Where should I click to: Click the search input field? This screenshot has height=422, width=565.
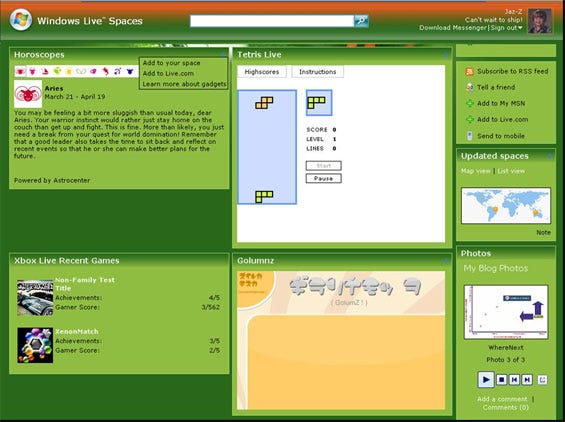point(272,21)
